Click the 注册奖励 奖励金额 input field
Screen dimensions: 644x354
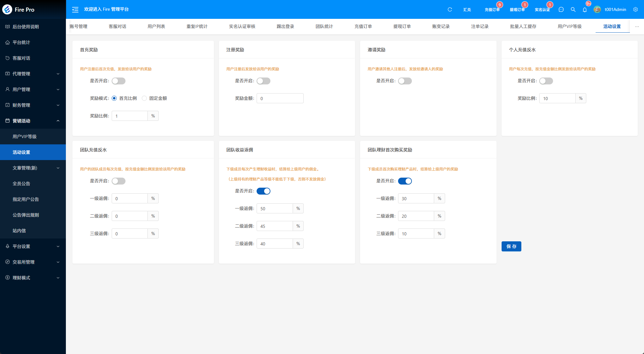(x=280, y=99)
